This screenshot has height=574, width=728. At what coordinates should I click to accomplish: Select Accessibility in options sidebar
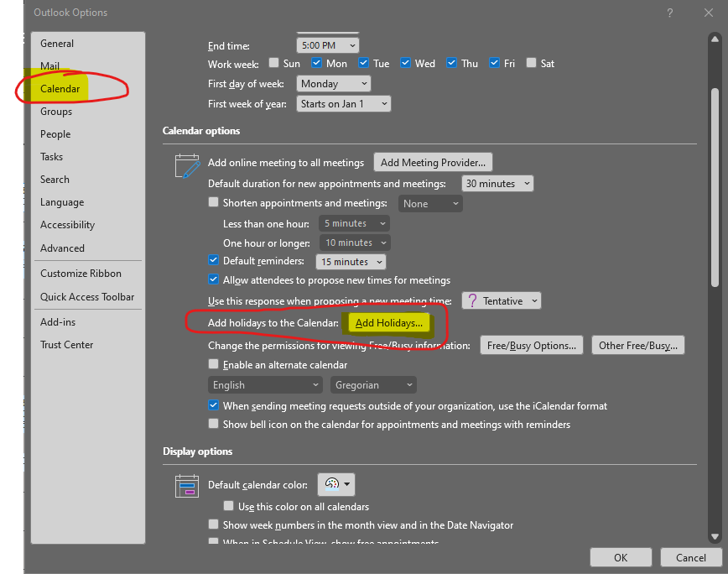pyautogui.click(x=67, y=225)
